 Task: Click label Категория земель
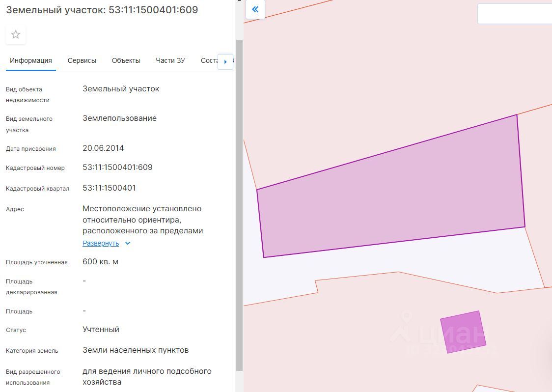click(x=32, y=351)
